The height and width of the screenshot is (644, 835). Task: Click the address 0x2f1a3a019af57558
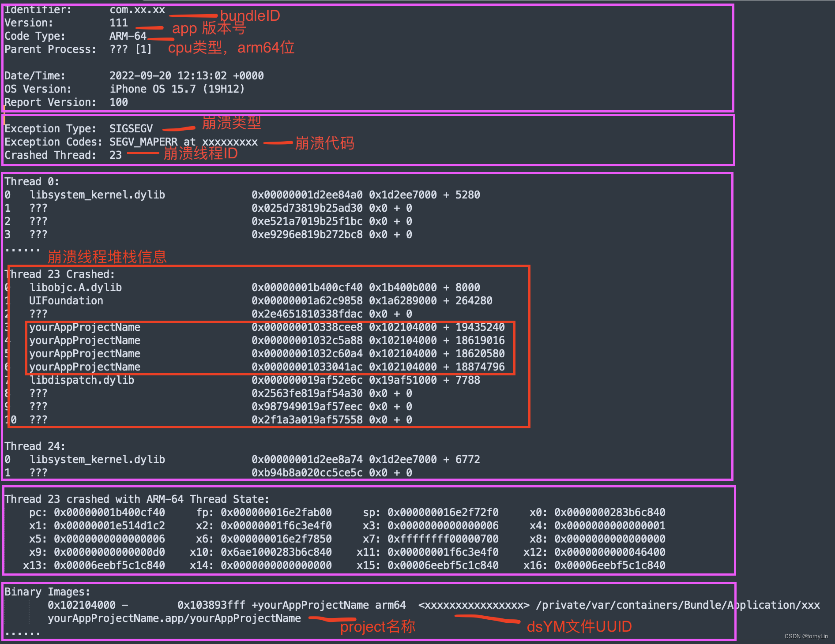pos(307,420)
